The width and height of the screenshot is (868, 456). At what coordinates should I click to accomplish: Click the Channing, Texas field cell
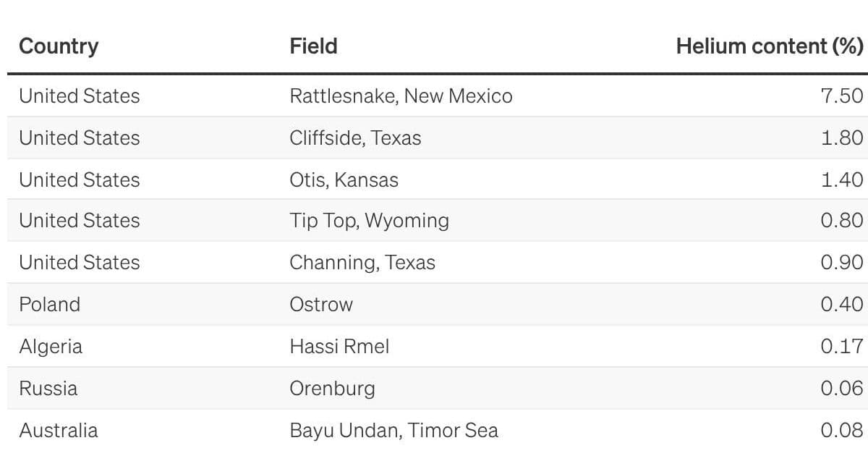[362, 262]
